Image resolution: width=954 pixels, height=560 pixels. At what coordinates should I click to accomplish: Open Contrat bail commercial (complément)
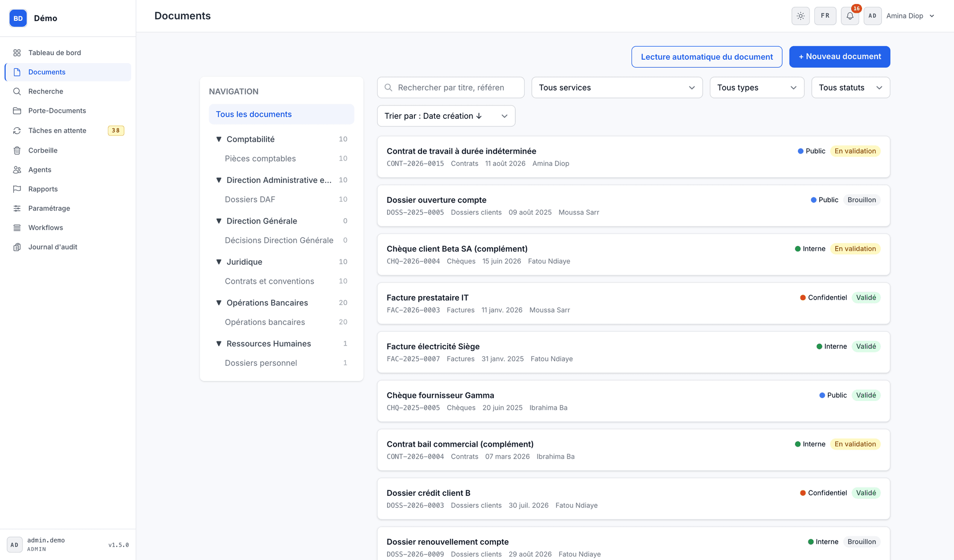click(x=634, y=450)
